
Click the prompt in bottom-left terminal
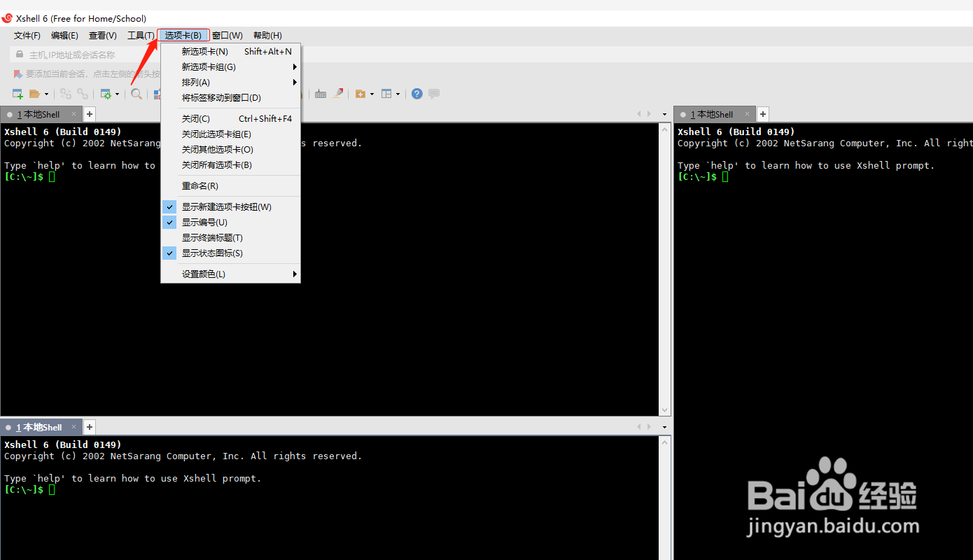[29, 489]
